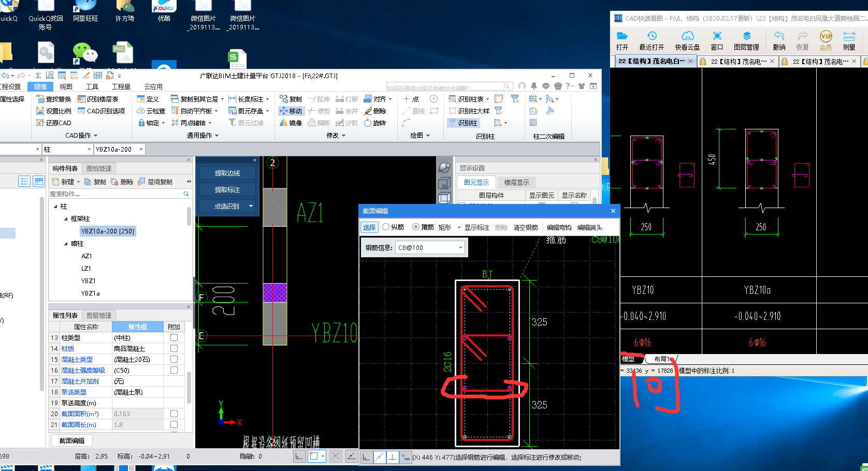This screenshot has width=868, height=471.
Task: Select the 点 (Point) draw tool
Action: click(x=411, y=99)
